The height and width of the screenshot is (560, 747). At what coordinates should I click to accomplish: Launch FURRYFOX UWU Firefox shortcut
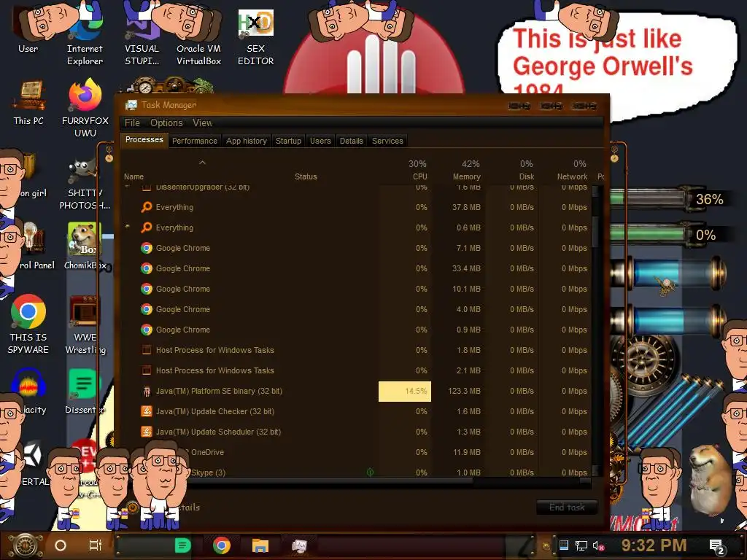coord(85,107)
